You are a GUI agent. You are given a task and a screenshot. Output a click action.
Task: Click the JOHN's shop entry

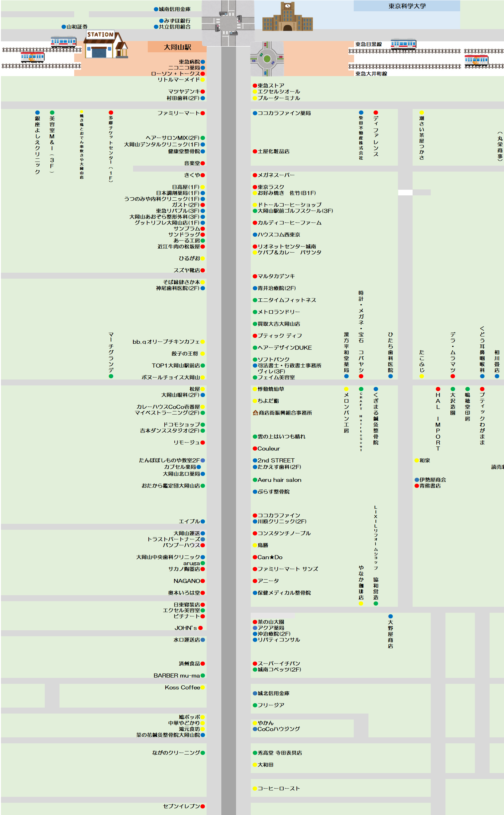[x=189, y=628]
